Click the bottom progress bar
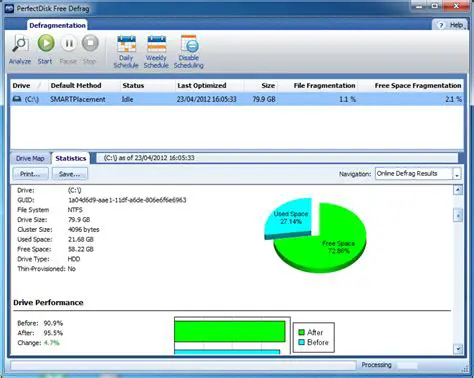Image resolution: width=474 pixels, height=378 pixels. [x=183, y=365]
